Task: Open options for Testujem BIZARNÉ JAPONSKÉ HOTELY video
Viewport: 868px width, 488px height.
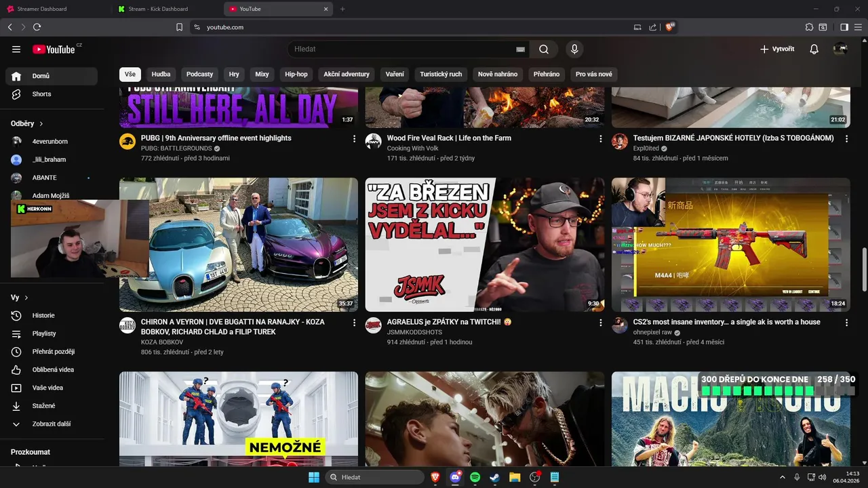Action: point(846,138)
